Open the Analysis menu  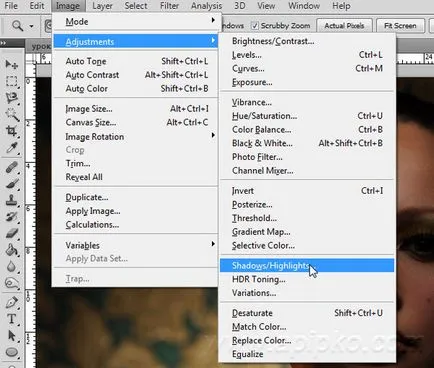(206, 6)
